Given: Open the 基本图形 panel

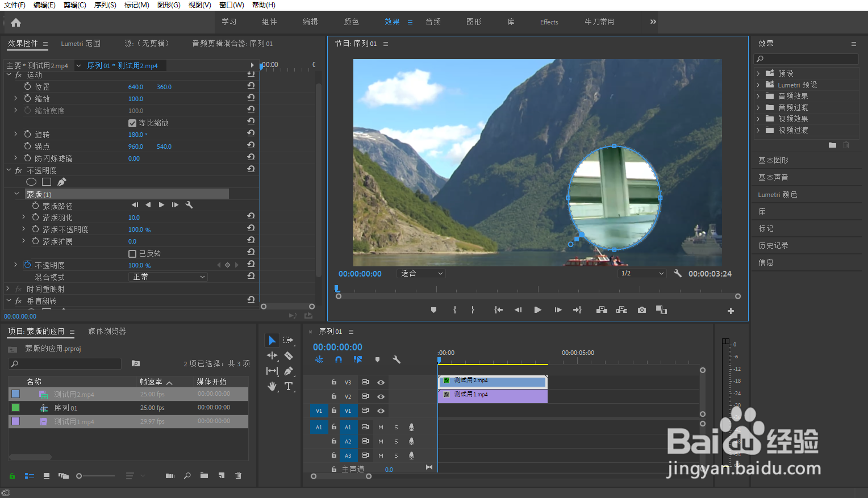Looking at the screenshot, I should pyautogui.click(x=773, y=160).
